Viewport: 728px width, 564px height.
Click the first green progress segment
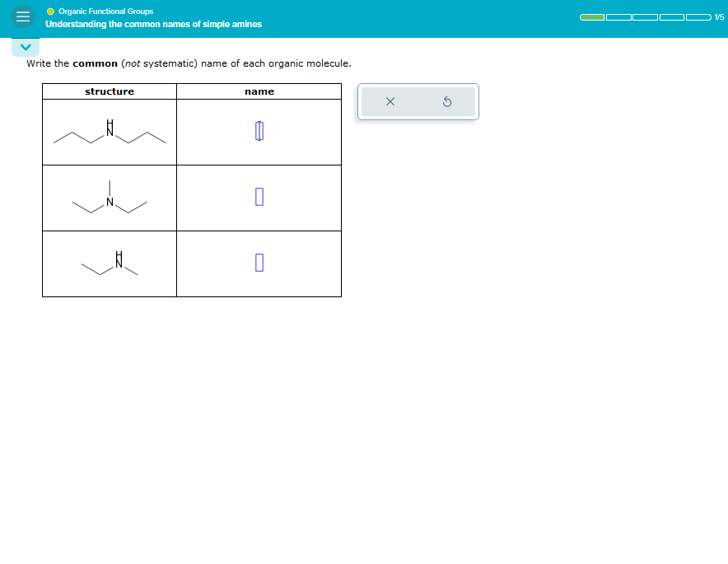pyautogui.click(x=591, y=16)
